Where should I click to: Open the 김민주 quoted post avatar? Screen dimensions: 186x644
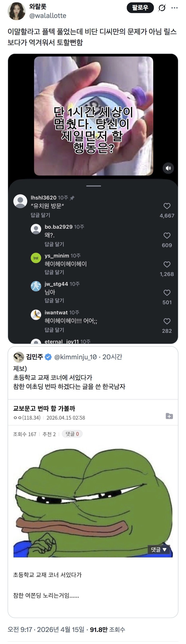(18, 357)
